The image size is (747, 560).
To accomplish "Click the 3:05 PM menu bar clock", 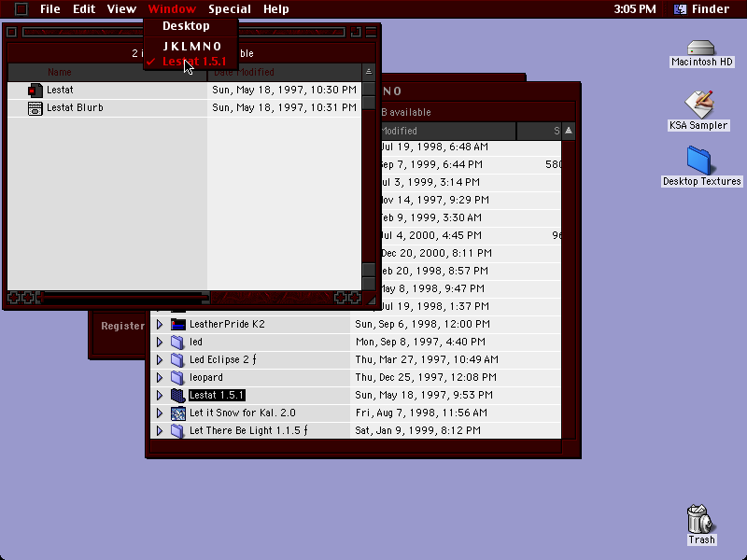I will [x=635, y=9].
